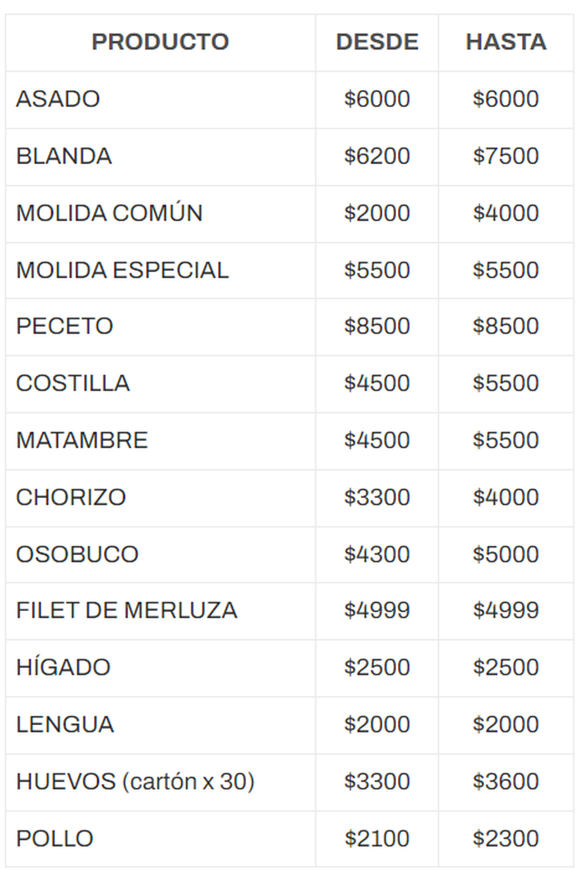The image size is (588, 870).
Task: Click the FILET DE MERLUZA cell
Action: (126, 611)
